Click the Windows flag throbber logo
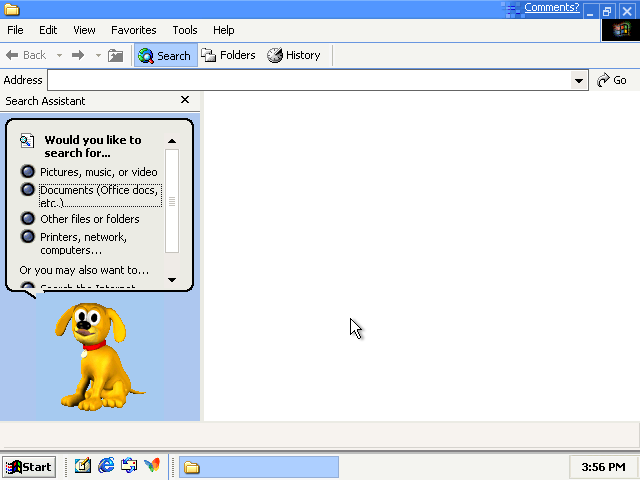 621,30
